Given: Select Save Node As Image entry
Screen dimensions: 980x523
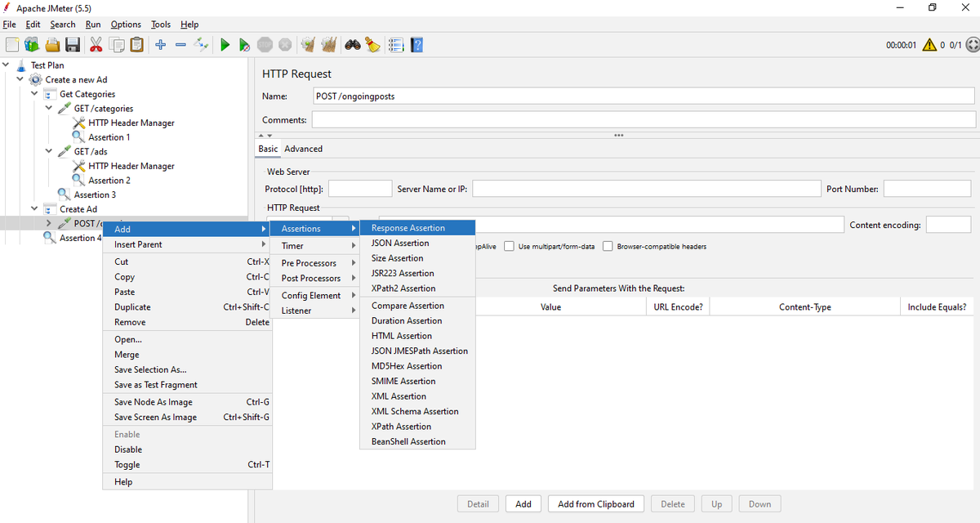Looking at the screenshot, I should point(187,402).
